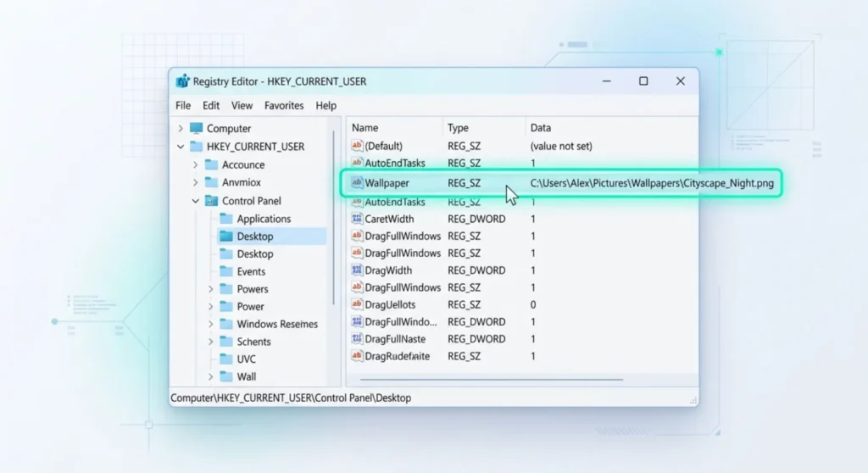
Task: Expand the Powers key
Action: [x=210, y=289]
